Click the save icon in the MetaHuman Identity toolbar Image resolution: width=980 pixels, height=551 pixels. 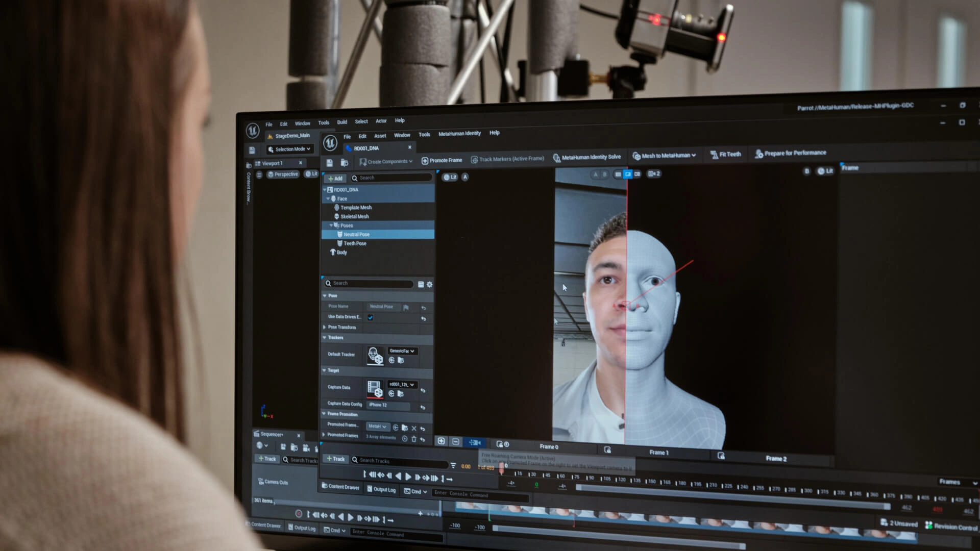coord(330,163)
